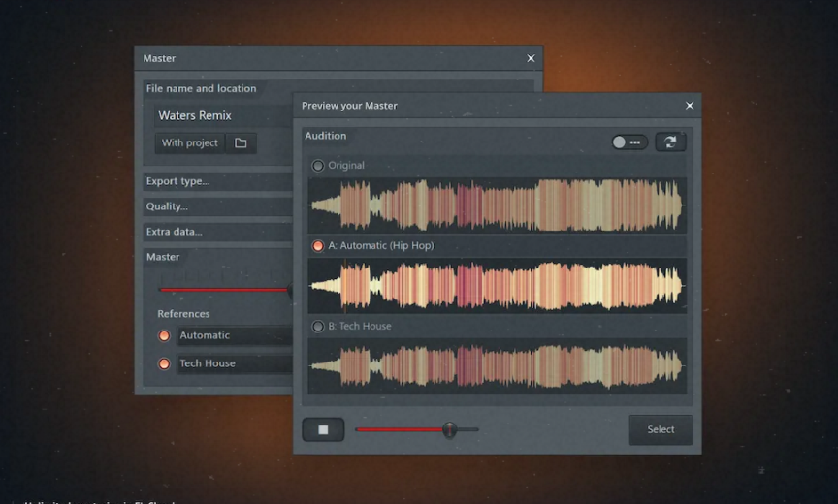This screenshot has width=838, height=504.
Task: Select the Original audition radio button
Action: [x=318, y=166]
